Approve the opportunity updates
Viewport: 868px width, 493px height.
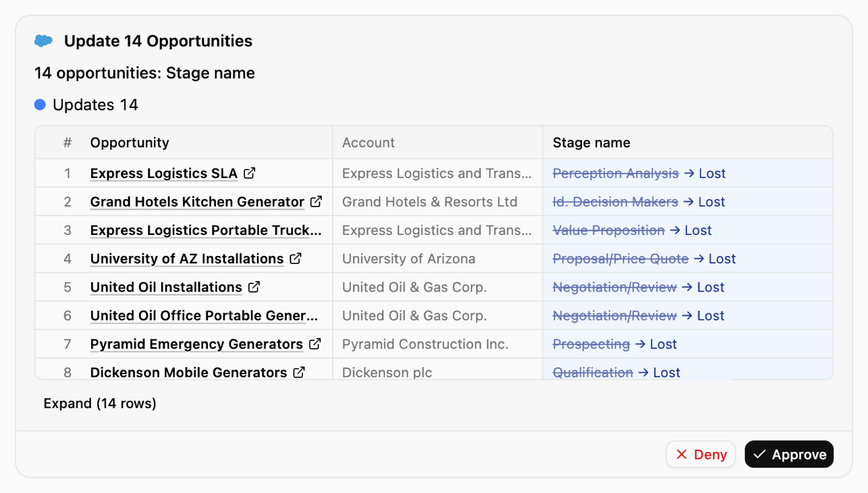pos(789,454)
